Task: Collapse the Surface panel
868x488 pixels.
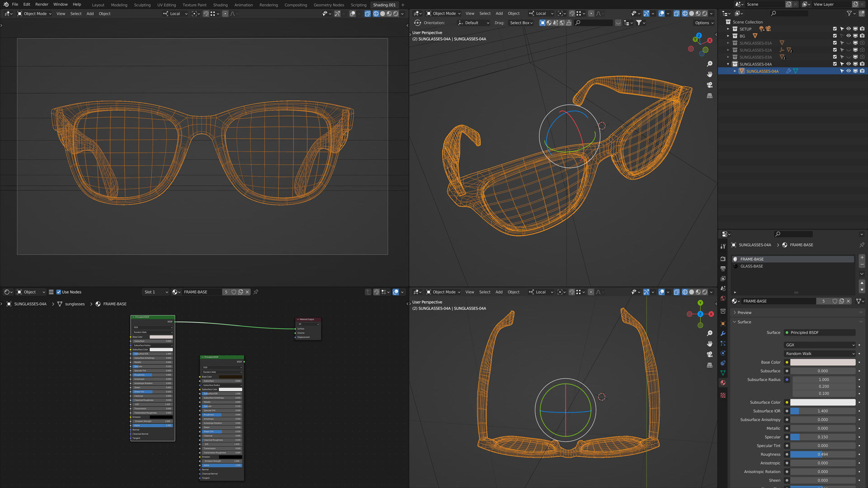Action: pos(744,322)
